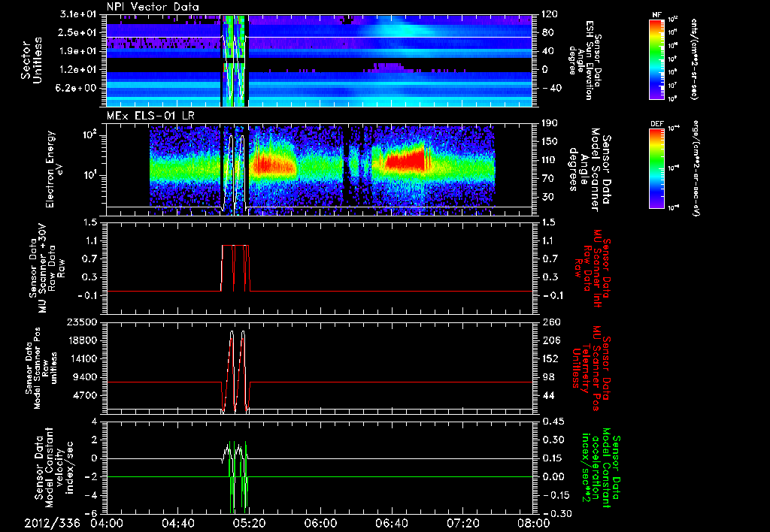Click the "DEF" label above color bar

click(657, 124)
